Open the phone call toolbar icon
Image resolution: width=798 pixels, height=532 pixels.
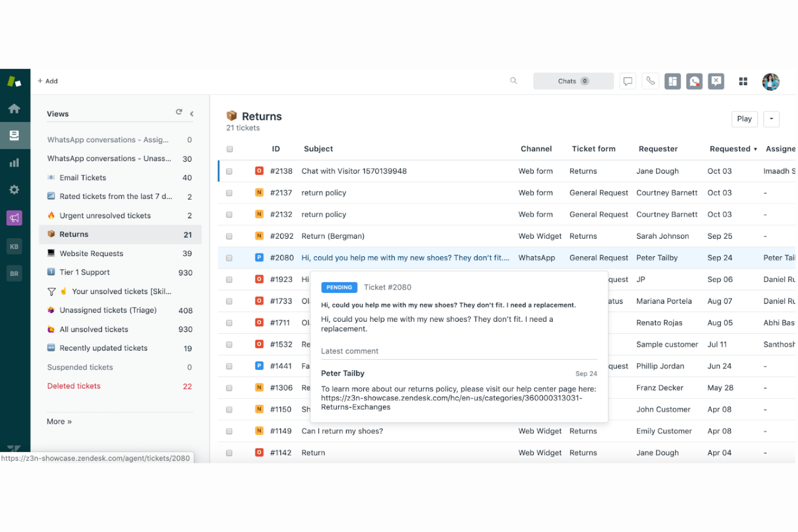[650, 81]
